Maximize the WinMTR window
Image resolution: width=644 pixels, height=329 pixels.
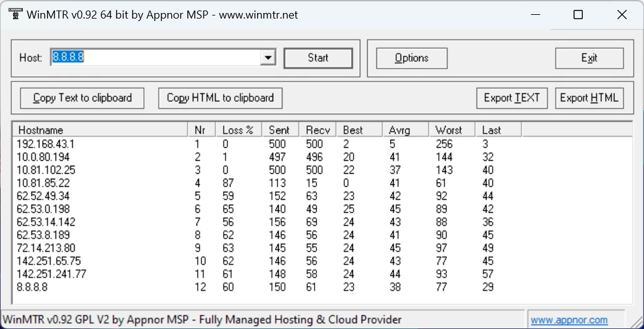point(578,15)
